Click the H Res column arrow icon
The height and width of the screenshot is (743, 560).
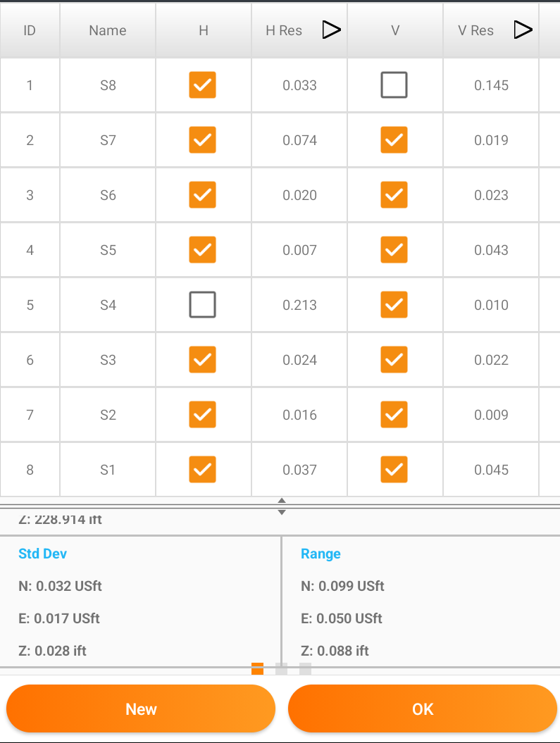(x=331, y=30)
